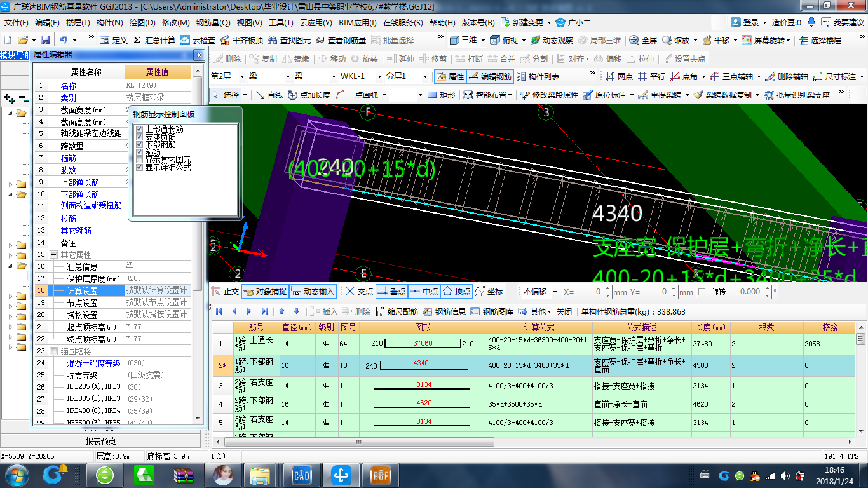
Task: Toggle 支座负筋 checkbox
Action: point(139,137)
